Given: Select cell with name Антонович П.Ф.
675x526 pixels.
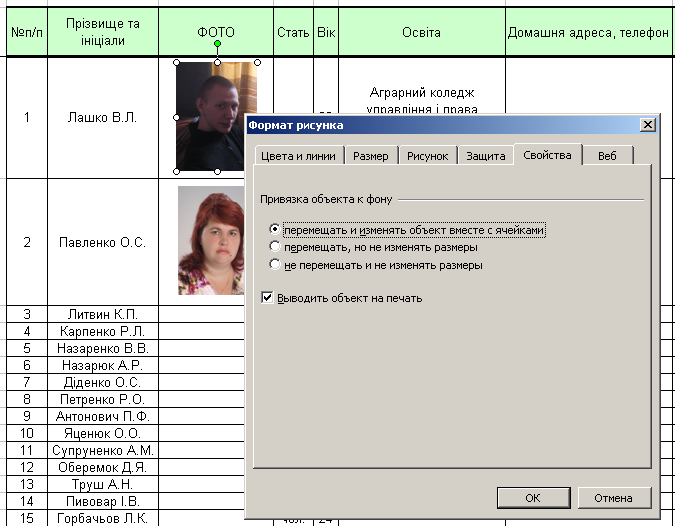Looking at the screenshot, I should (x=103, y=416).
